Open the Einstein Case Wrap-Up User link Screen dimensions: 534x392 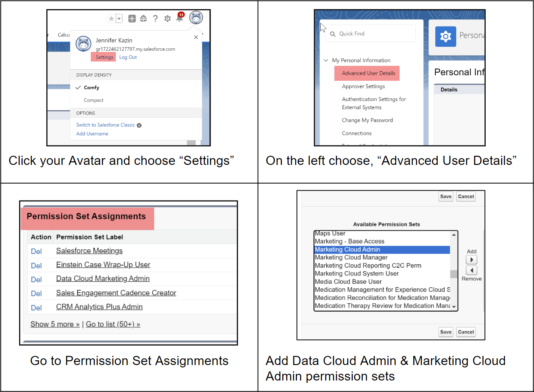point(103,265)
